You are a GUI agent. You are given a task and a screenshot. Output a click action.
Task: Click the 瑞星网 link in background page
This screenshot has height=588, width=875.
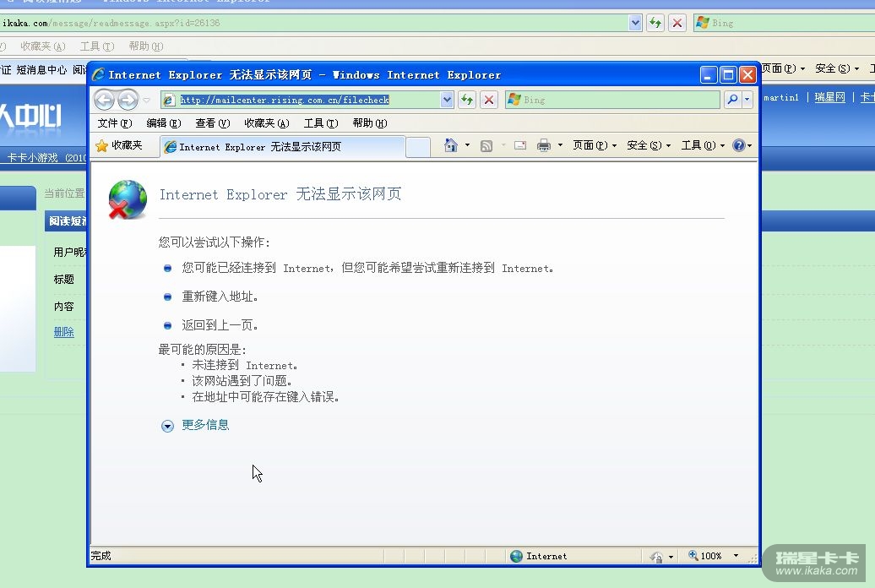[829, 98]
